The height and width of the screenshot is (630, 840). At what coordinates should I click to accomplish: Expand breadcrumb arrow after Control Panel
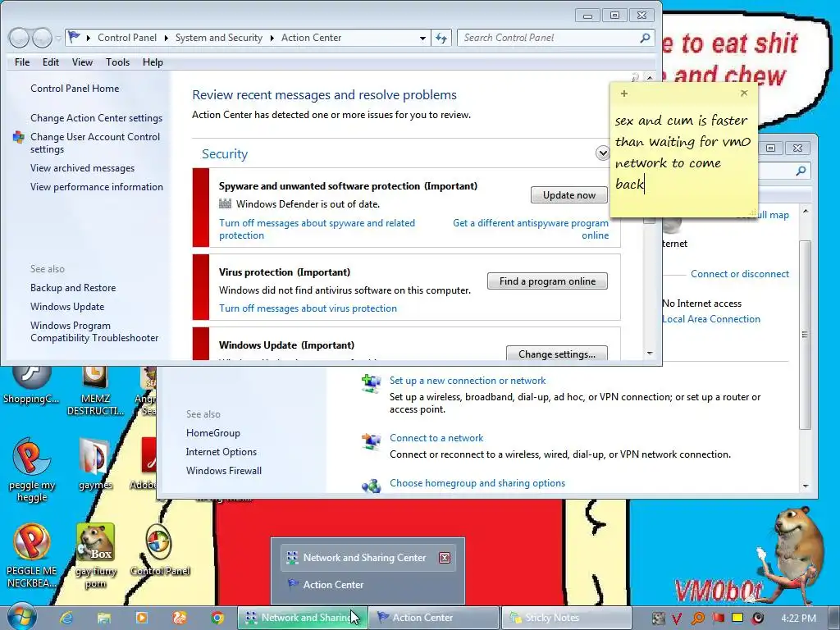click(166, 38)
